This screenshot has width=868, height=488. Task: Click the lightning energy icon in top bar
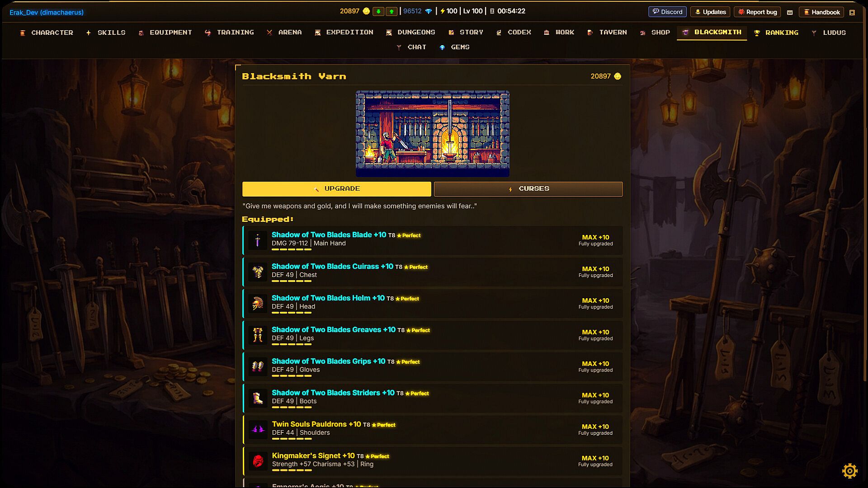point(443,11)
